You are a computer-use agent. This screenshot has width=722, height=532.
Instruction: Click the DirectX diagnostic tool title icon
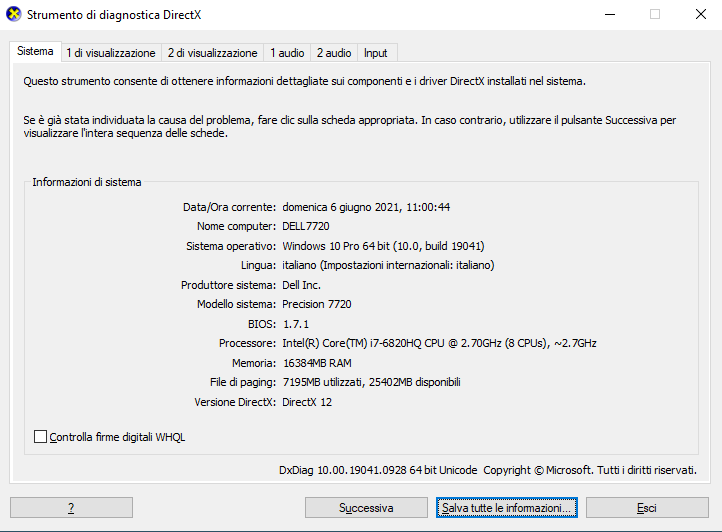pyautogui.click(x=13, y=14)
